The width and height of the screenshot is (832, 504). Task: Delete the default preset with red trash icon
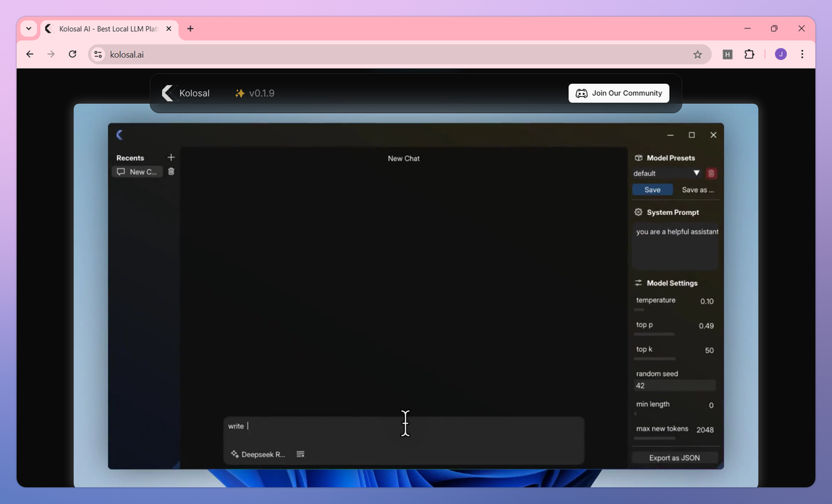[711, 173]
